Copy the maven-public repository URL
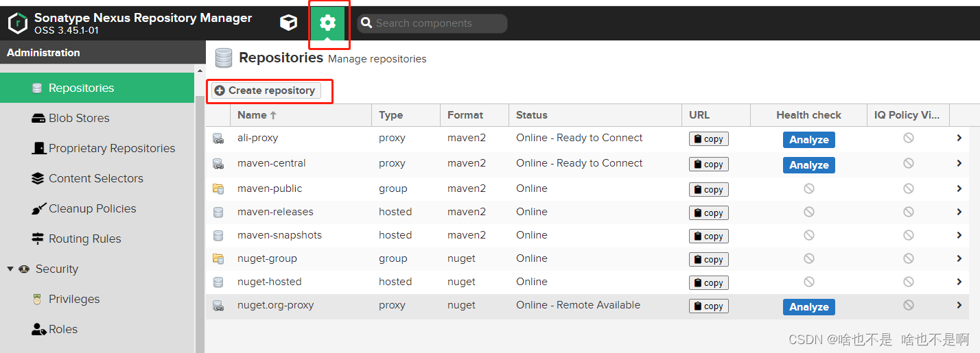 (708, 190)
